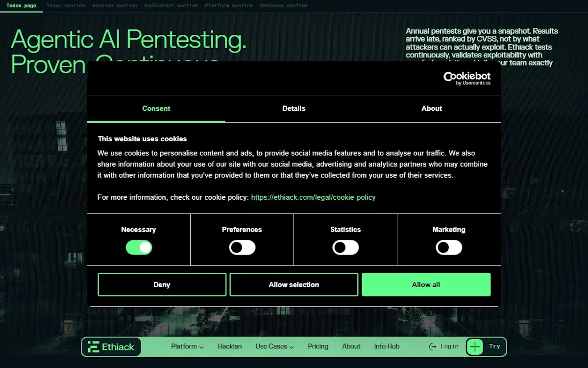This screenshot has width=588, height=368.
Task: Enable the Marketing cookies switch
Action: tap(449, 247)
